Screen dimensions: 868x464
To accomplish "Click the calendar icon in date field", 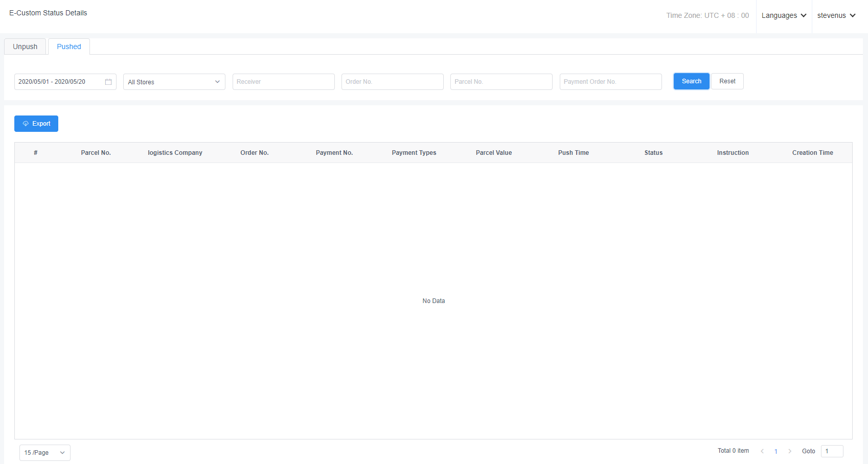I will pos(108,82).
